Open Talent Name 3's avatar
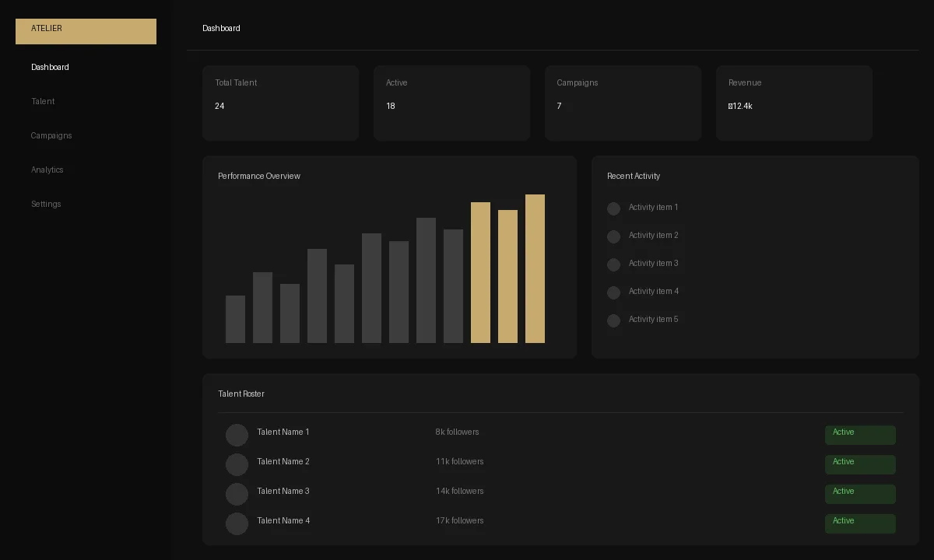This screenshot has width=934, height=560. tap(237, 494)
